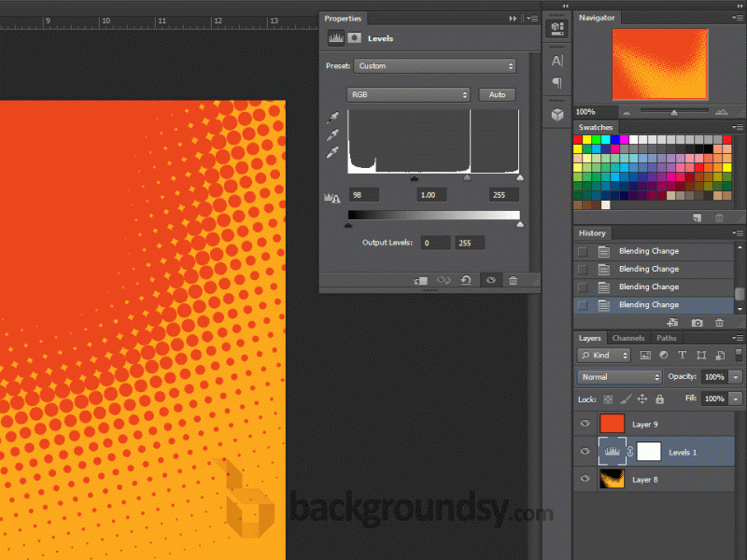The width and height of the screenshot is (747, 560).
Task: Toggle visibility of Layer 9
Action: 585,424
